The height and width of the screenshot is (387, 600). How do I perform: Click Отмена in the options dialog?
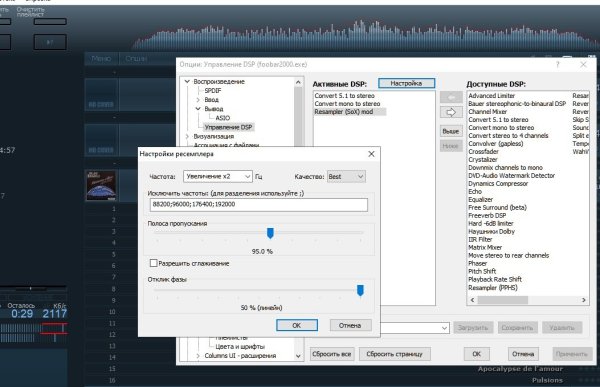(523, 354)
